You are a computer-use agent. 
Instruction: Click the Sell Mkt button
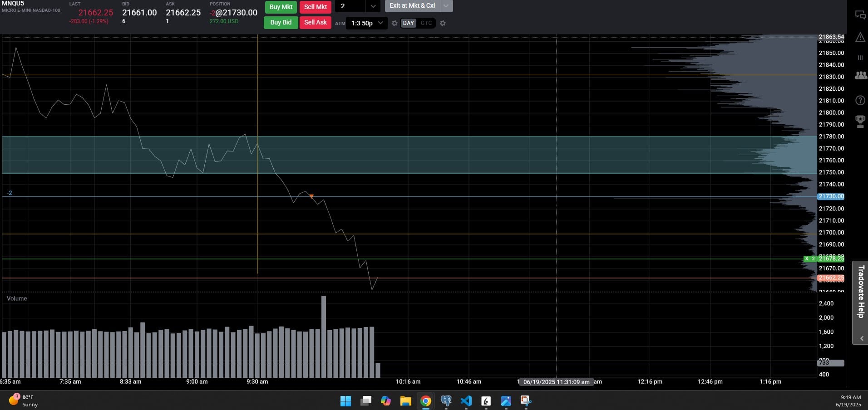coord(315,7)
